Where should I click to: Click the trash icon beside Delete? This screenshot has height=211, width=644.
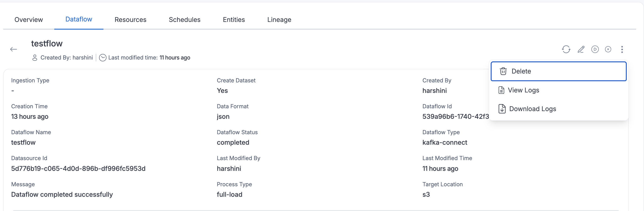tap(503, 71)
